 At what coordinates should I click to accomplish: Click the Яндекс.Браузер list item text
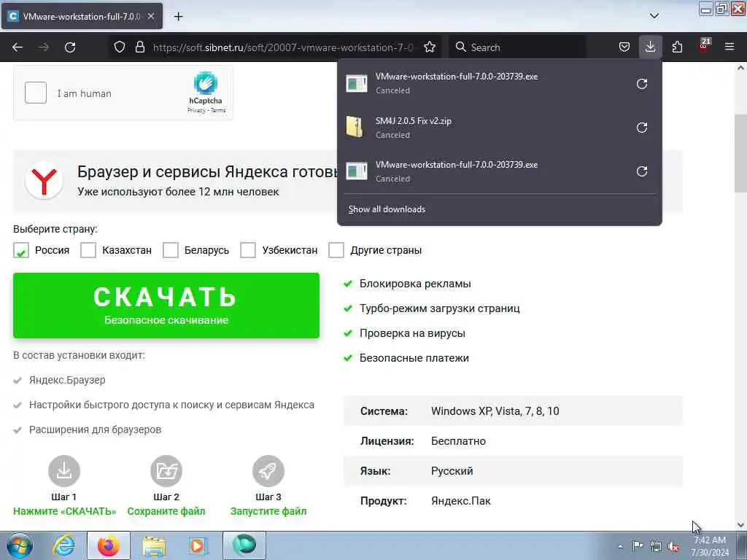tap(67, 380)
